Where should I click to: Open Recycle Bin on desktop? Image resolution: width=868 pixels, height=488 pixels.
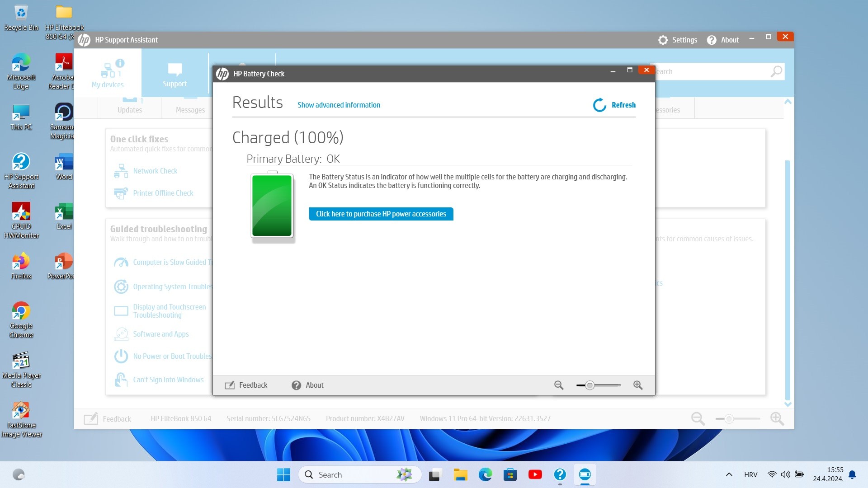(21, 18)
